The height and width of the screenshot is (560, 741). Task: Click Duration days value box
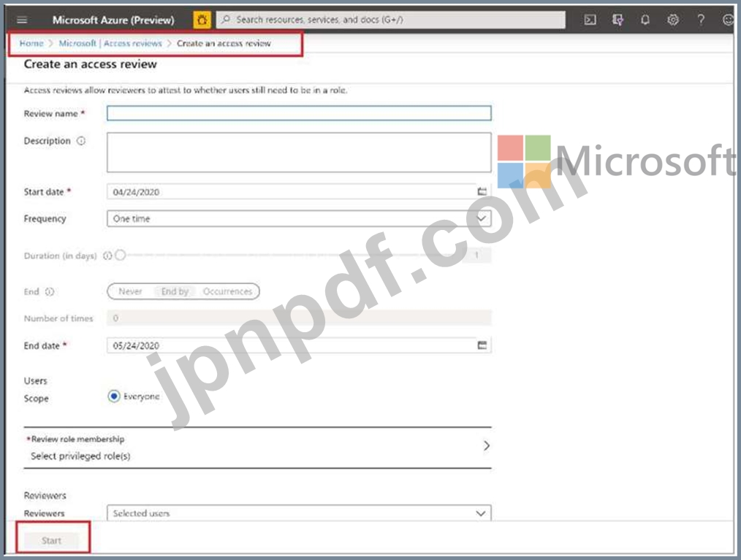click(476, 255)
